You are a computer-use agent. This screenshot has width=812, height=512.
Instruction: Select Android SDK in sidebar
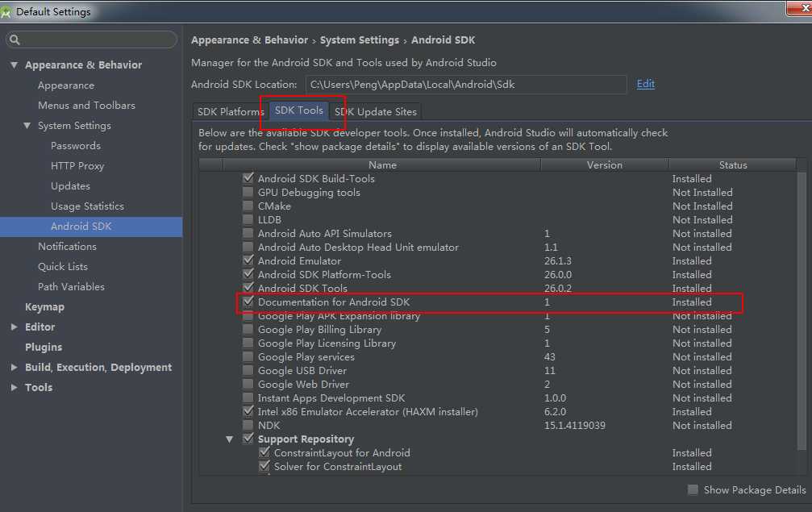91,227
